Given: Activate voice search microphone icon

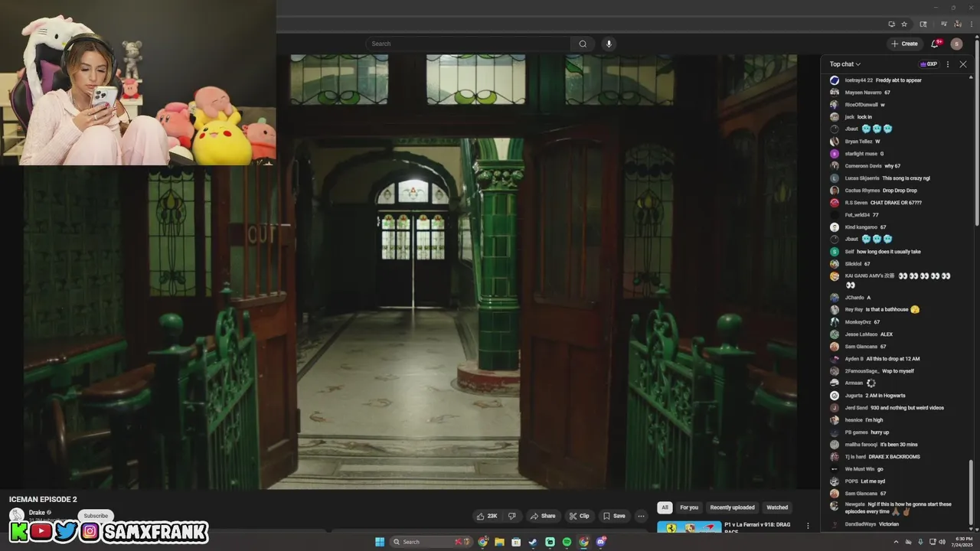Looking at the screenshot, I should [609, 44].
